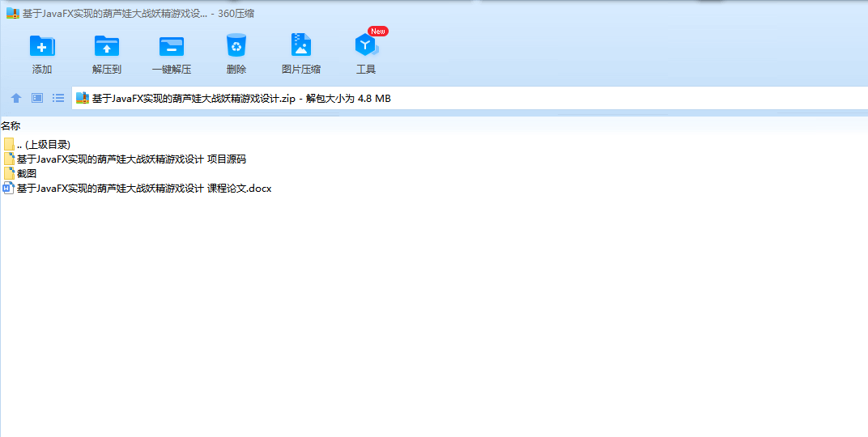Switch to thumbnail view mode icon
The image size is (868, 437).
click(x=37, y=98)
